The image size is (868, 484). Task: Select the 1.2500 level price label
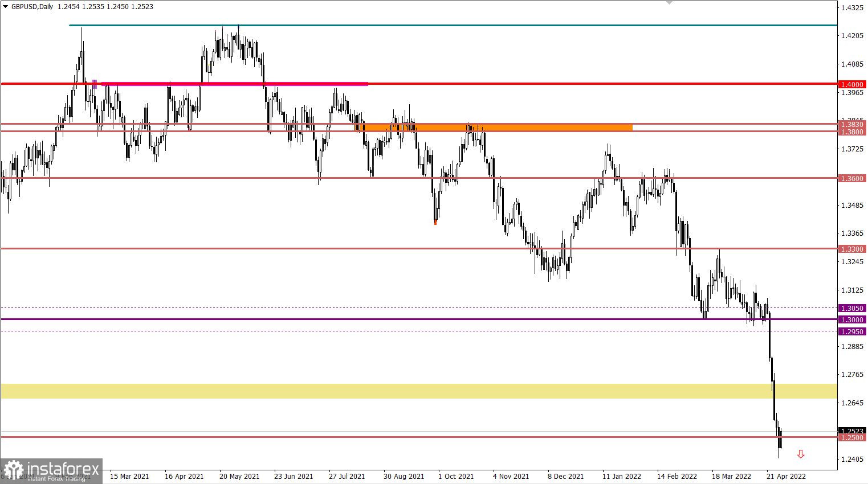tap(853, 437)
